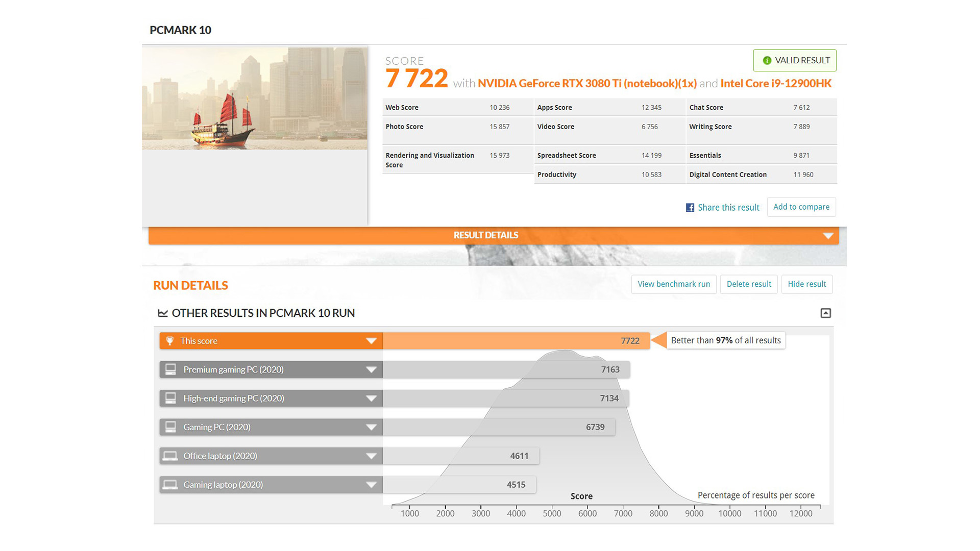Click the Rendering and Visualization Score label
Viewport: 980px width, 551px height.
tap(430, 160)
